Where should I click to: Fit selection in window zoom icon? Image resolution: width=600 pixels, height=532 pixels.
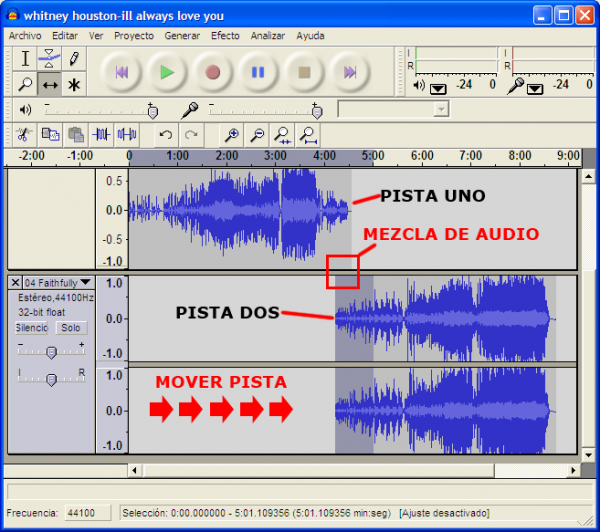point(282,135)
